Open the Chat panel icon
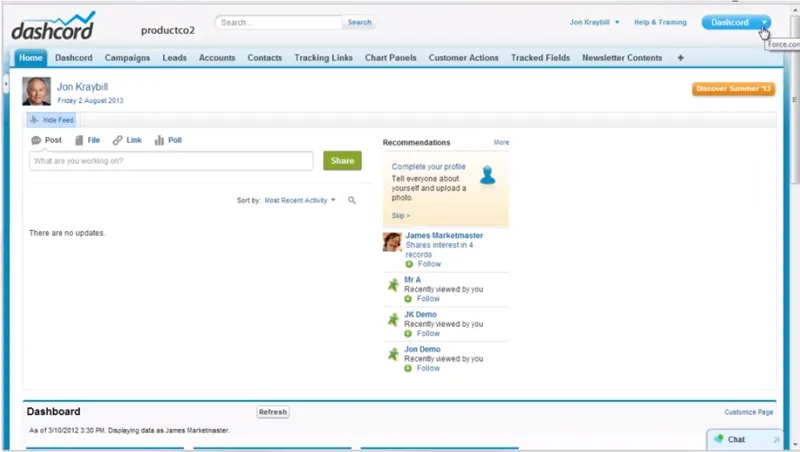The height and width of the screenshot is (452, 800). 719,439
